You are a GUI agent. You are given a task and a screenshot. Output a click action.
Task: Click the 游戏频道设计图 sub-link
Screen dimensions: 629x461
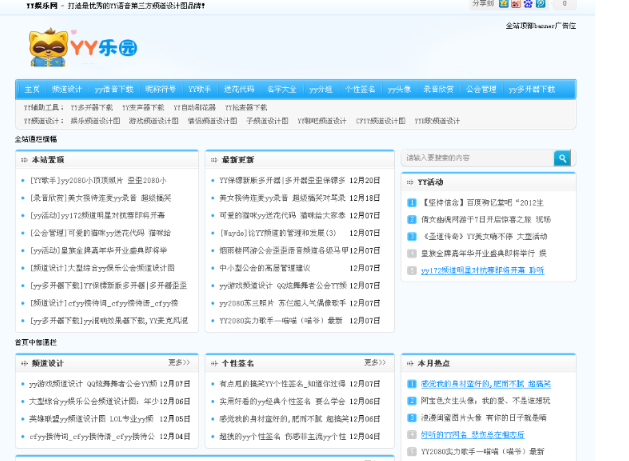pos(154,121)
